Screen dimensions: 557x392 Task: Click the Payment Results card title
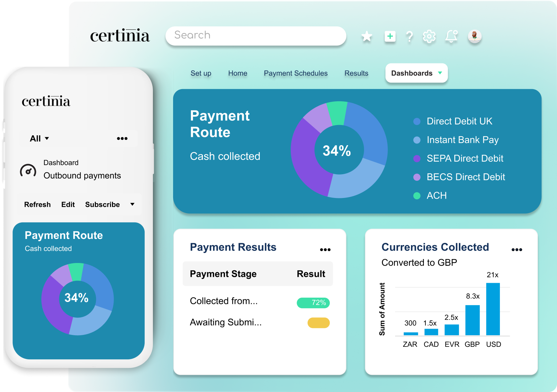[x=233, y=247]
